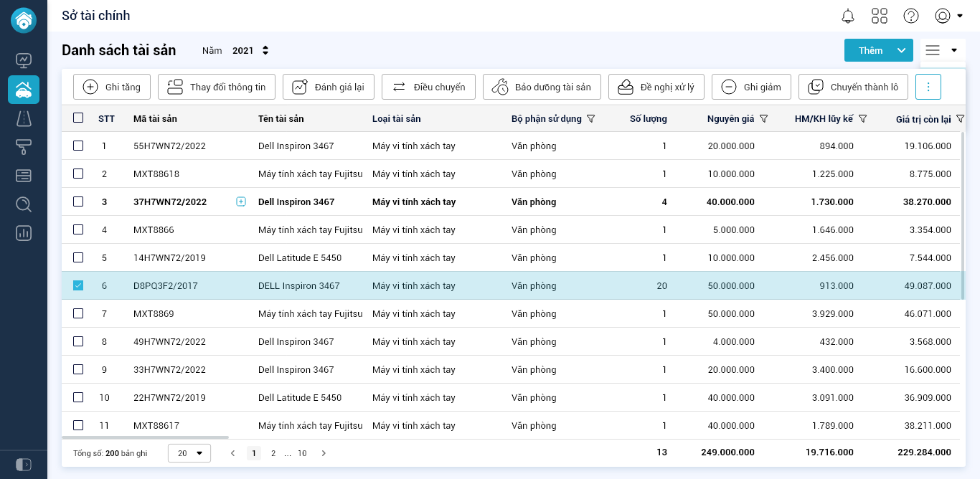
Task: Filter the Bộ phận sử dụng column
Action: pyautogui.click(x=591, y=118)
